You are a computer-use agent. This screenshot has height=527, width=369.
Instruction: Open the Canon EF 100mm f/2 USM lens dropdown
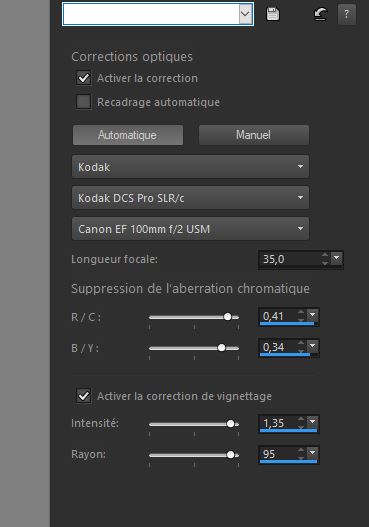190,229
